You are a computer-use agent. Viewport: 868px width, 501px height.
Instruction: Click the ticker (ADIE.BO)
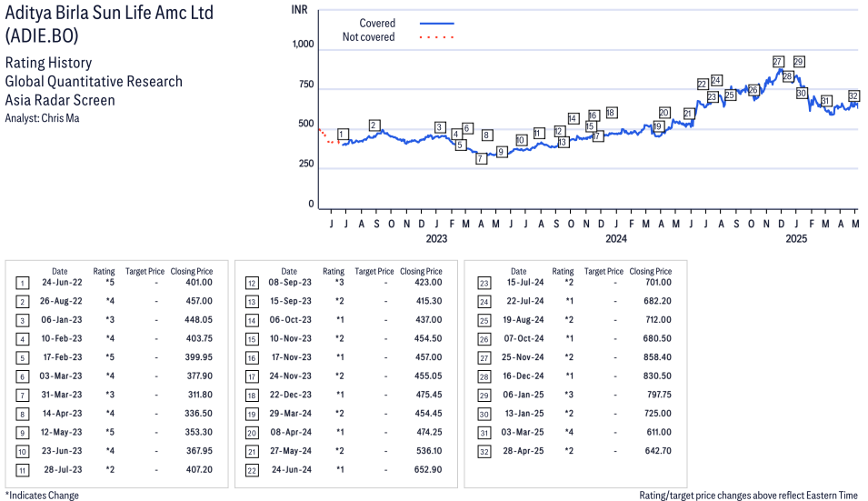coord(42,36)
